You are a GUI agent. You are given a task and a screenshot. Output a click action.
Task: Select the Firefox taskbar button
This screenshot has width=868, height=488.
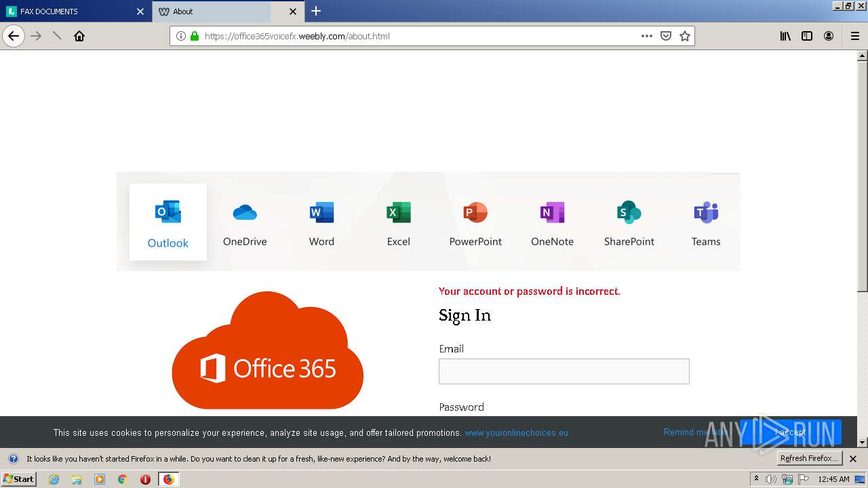click(x=168, y=479)
